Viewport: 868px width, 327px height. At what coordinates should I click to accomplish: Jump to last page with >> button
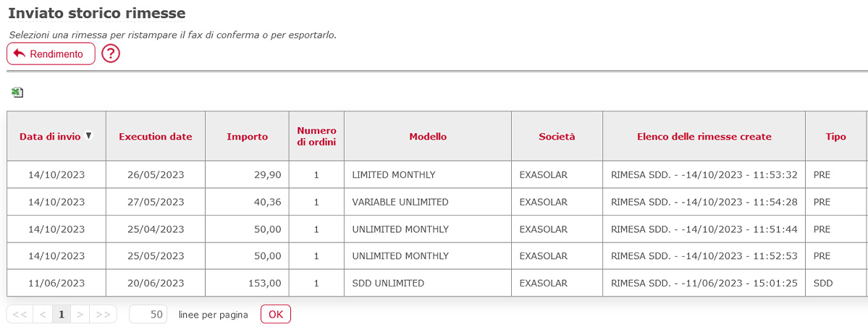click(103, 314)
